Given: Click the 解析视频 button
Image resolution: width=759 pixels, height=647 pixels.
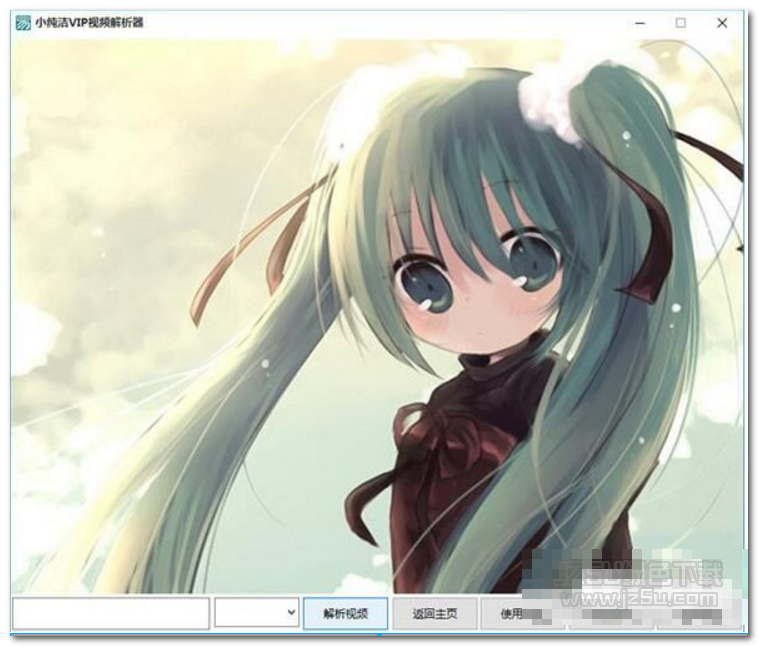Looking at the screenshot, I should coord(346,614).
